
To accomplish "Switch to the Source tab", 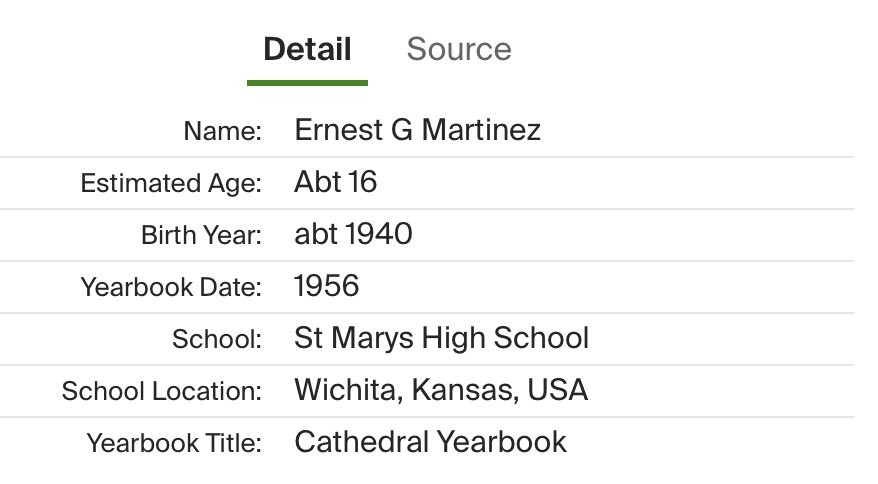I will coord(459,49).
